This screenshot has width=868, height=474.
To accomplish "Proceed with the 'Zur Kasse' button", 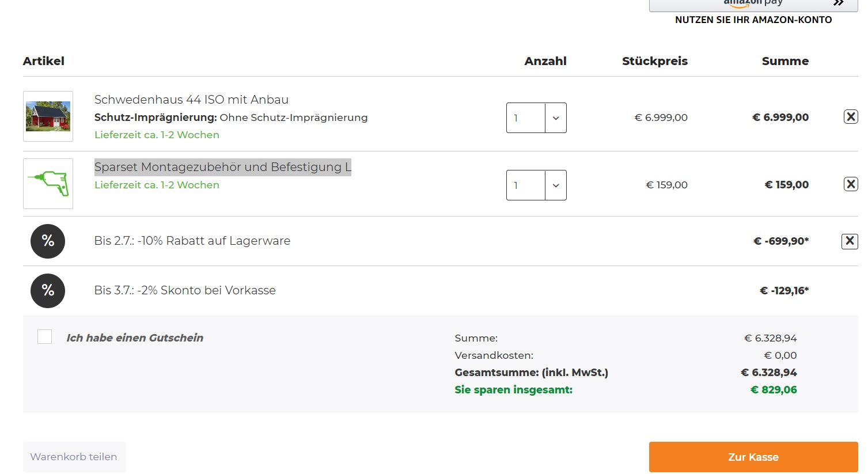I will pos(753,457).
